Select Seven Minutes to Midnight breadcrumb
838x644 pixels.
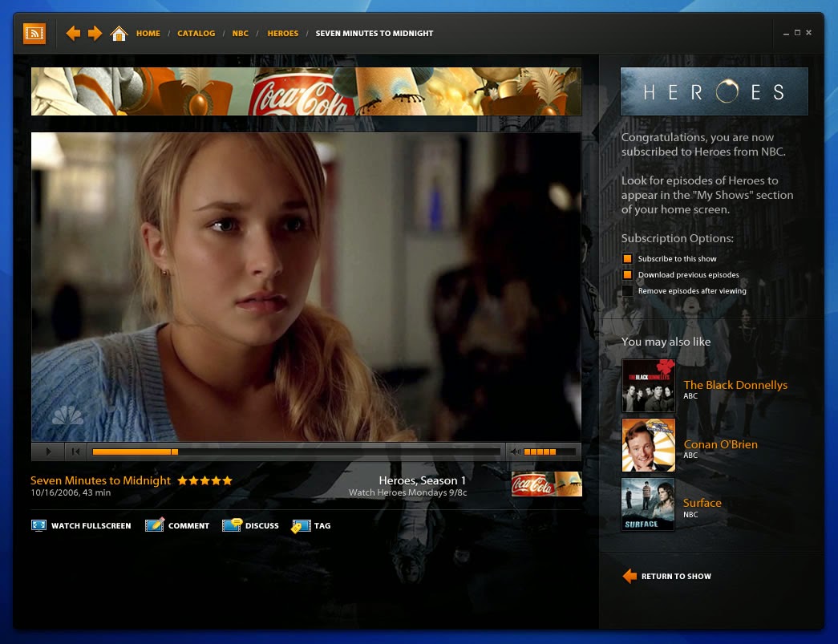374,33
